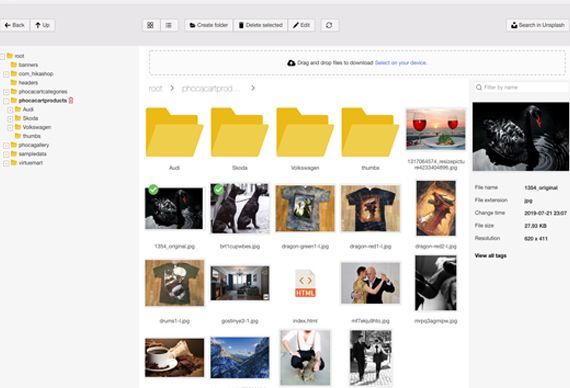Click Create folder button

coord(209,25)
